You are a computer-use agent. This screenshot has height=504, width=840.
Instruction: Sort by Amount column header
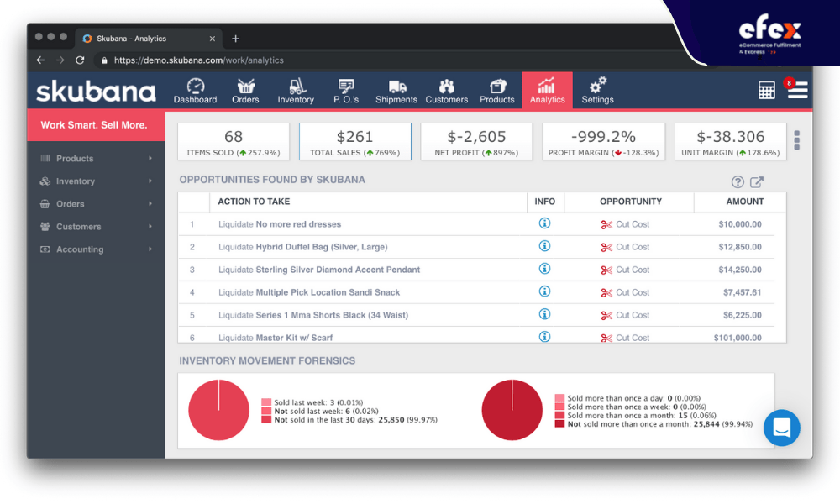(x=744, y=202)
